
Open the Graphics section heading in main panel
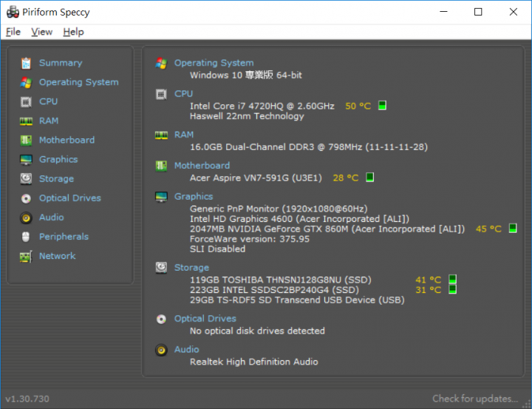pyautogui.click(x=194, y=197)
